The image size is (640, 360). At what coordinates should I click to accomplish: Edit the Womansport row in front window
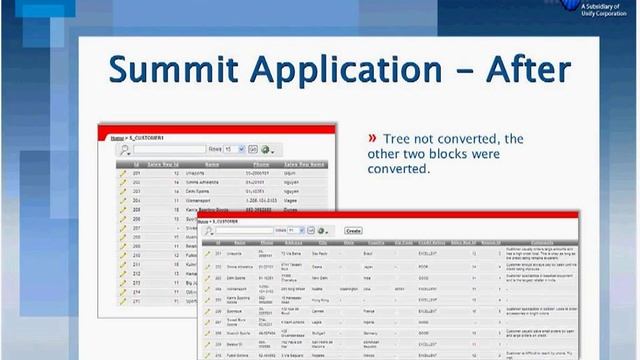click(x=208, y=289)
